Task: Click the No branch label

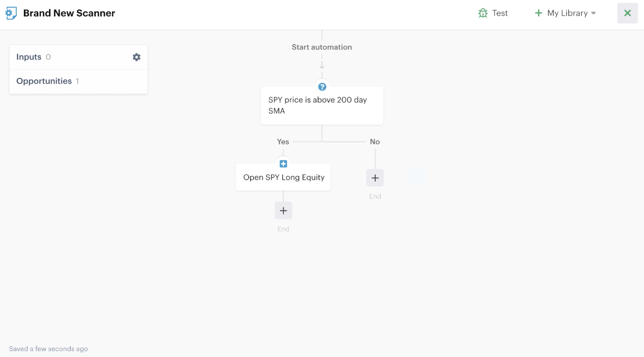Action: click(x=375, y=142)
